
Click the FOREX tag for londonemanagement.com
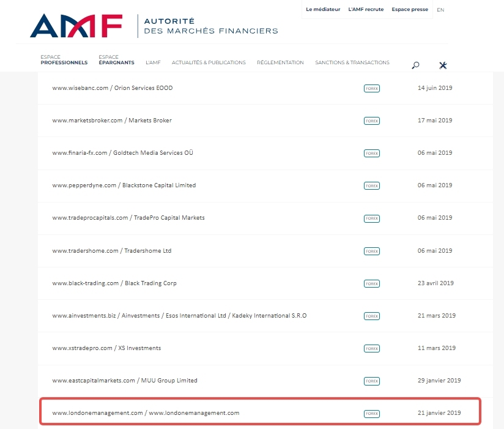[x=371, y=413]
